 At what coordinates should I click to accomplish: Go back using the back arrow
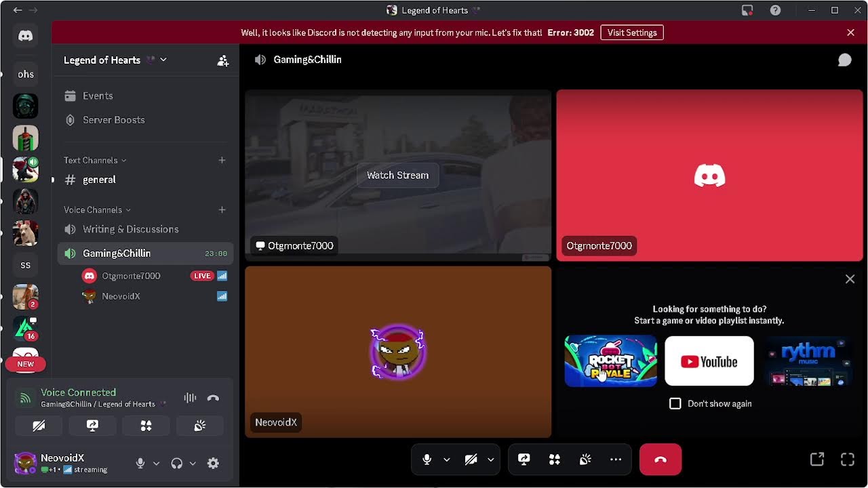point(17,10)
